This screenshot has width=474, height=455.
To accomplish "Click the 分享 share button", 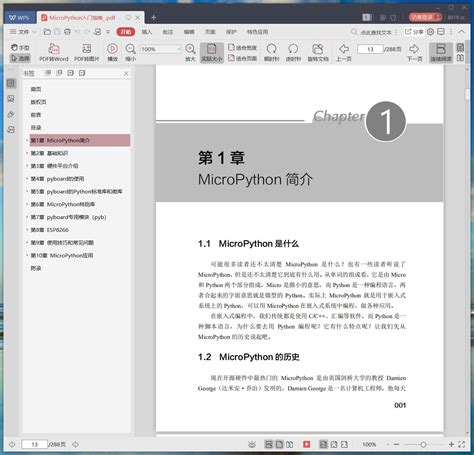I will (x=414, y=32).
